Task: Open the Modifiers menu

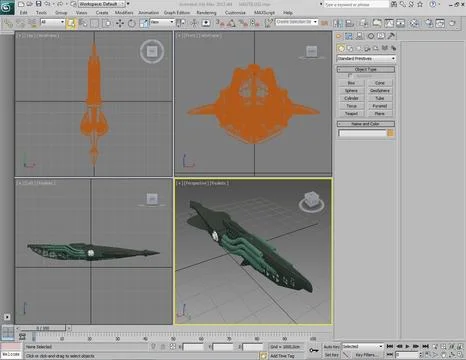Action: click(x=124, y=13)
